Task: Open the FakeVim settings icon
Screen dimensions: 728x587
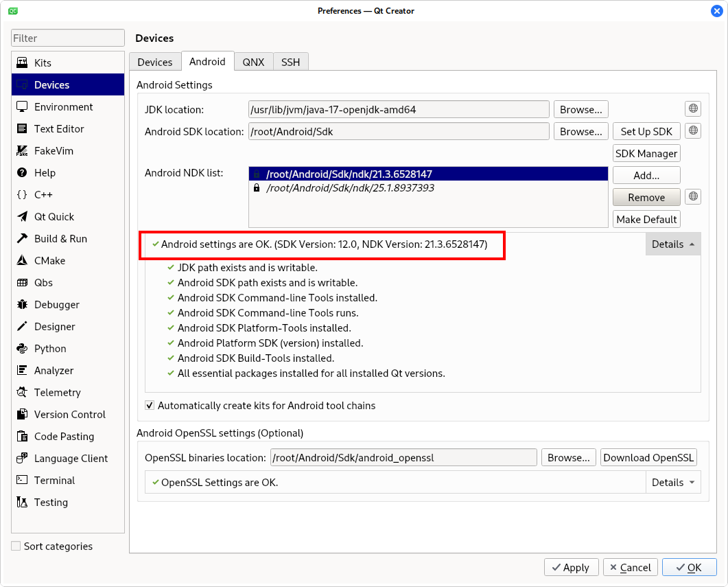Action: point(22,151)
